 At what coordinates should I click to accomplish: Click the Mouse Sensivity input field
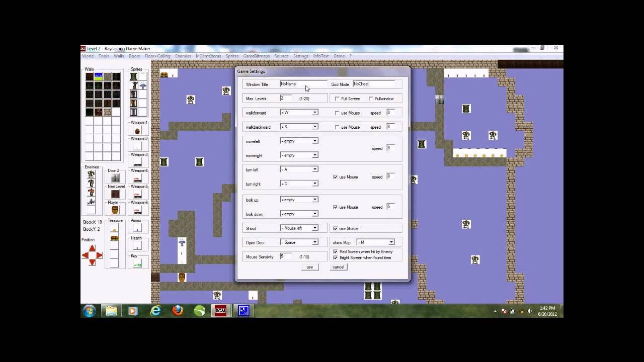click(x=286, y=256)
